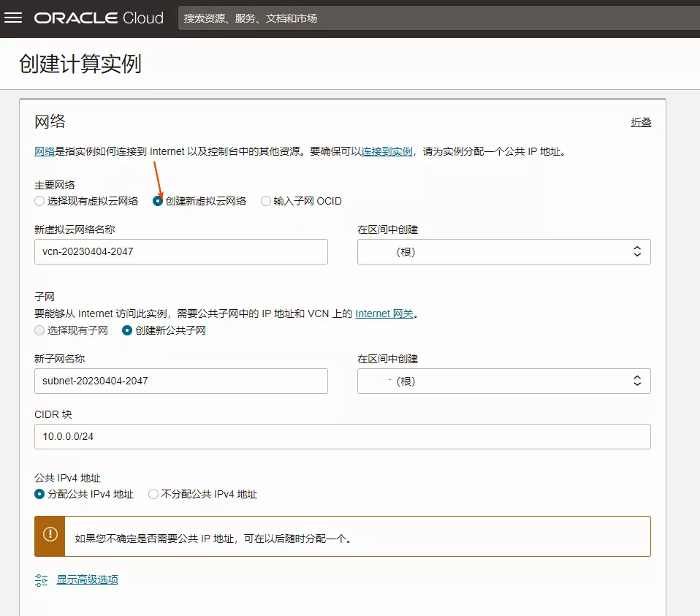Click the 连接到实例 link
Image resolution: width=700 pixels, height=616 pixels.
[x=386, y=151]
